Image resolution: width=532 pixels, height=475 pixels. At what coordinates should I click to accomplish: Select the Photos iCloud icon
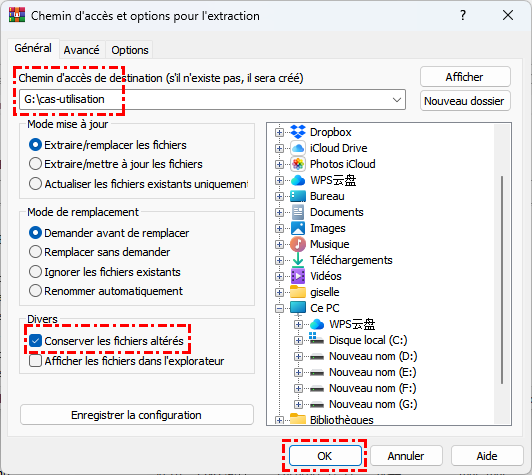(298, 164)
